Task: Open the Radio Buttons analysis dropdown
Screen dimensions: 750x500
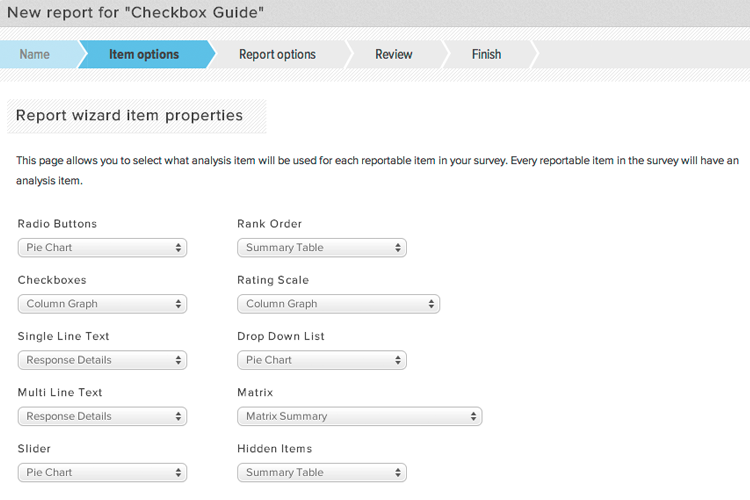Action: coord(102,248)
